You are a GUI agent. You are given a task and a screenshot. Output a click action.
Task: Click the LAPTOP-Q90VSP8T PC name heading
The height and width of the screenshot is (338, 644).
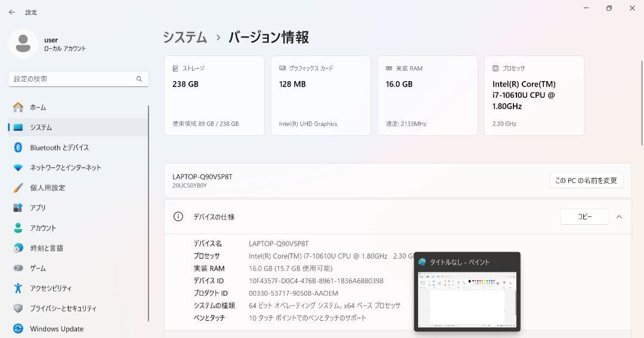coord(203,176)
